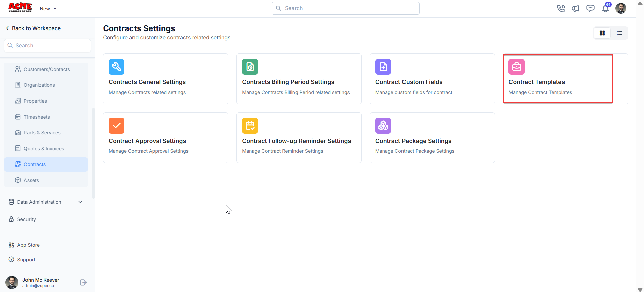Select Customers/Contacts in sidebar
Viewport: 644px width, 292px height.
[x=46, y=69]
